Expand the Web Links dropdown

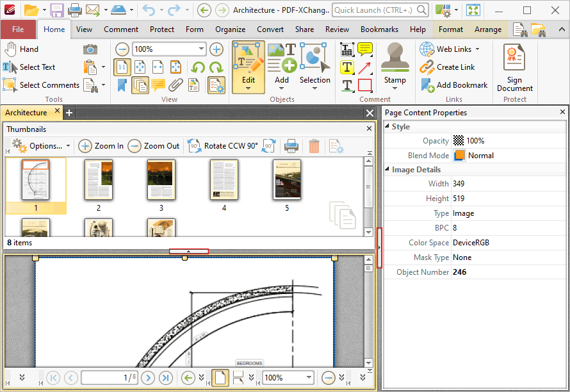coord(477,49)
